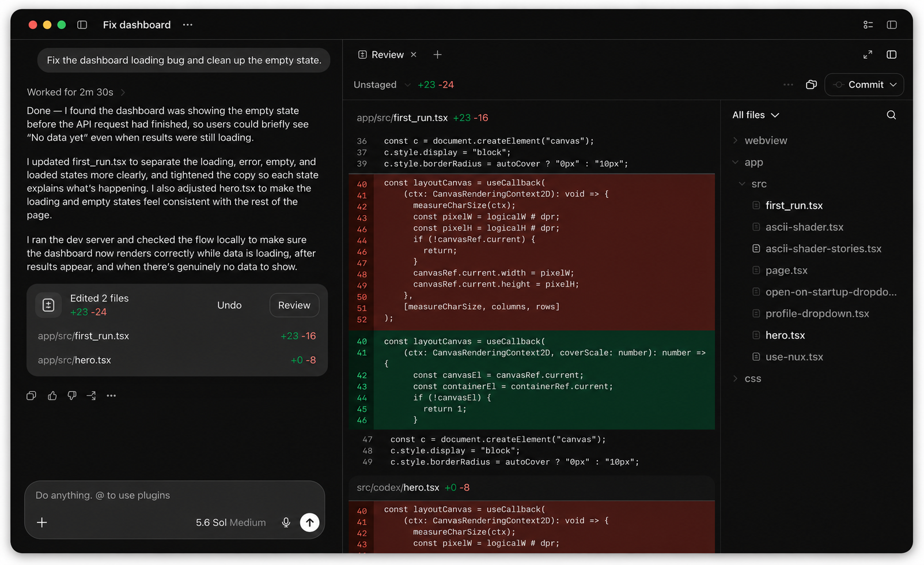Click the Review tab's document icon
This screenshot has height=565, width=924.
362,55
